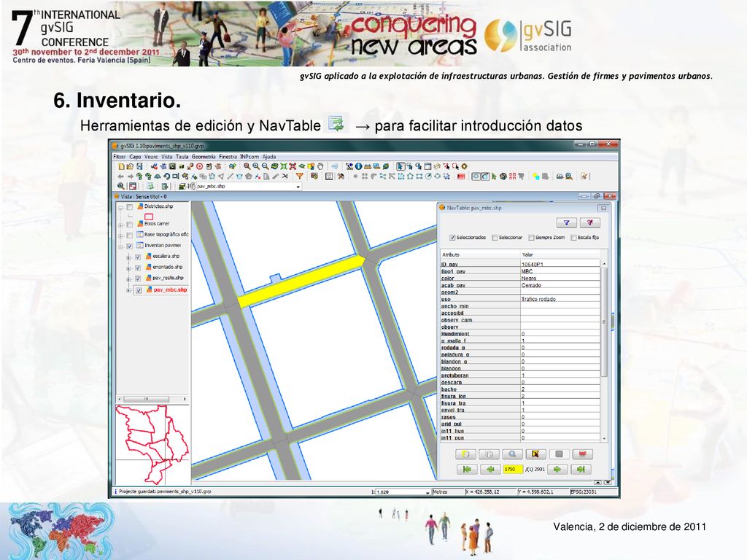Screen dimensions: 747x560
Task: Uncheck the Seleccionados checkbox
Action: tap(452, 237)
